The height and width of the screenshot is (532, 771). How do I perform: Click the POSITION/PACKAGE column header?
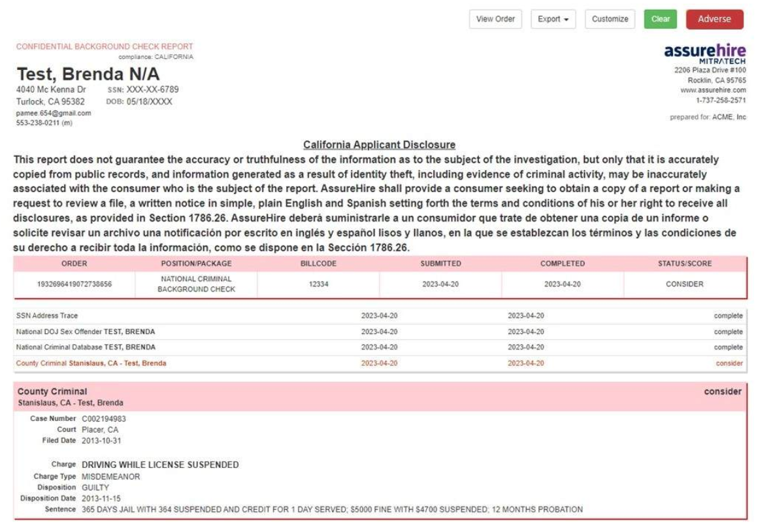(x=196, y=263)
